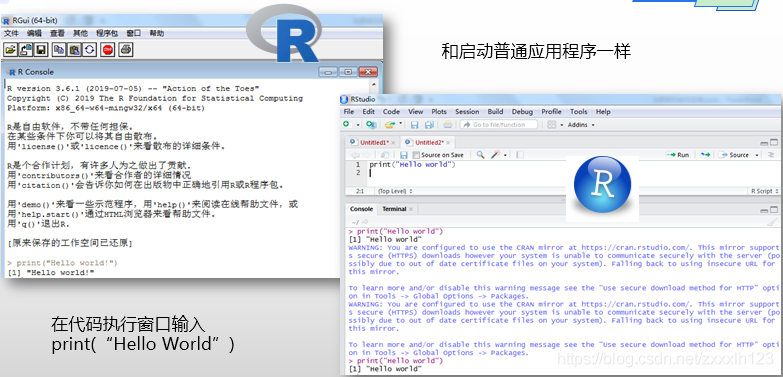Viewport: 783px width, 377px height.
Task: Open the Plots menu in RStudio
Action: point(439,111)
